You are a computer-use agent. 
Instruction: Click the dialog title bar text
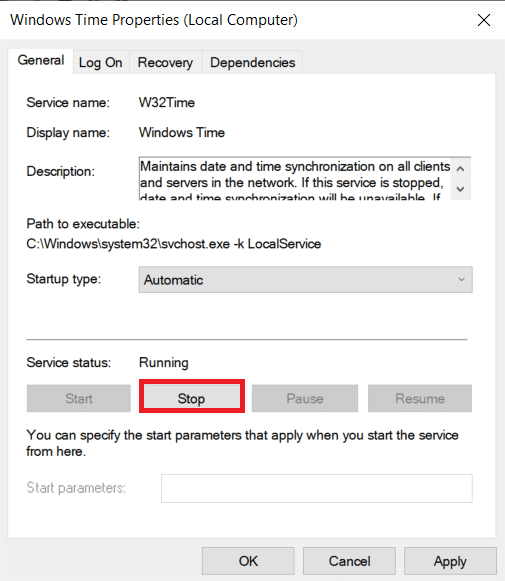click(x=154, y=20)
